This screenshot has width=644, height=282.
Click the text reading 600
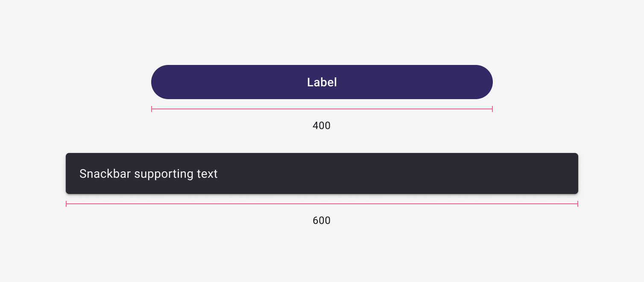322,220
